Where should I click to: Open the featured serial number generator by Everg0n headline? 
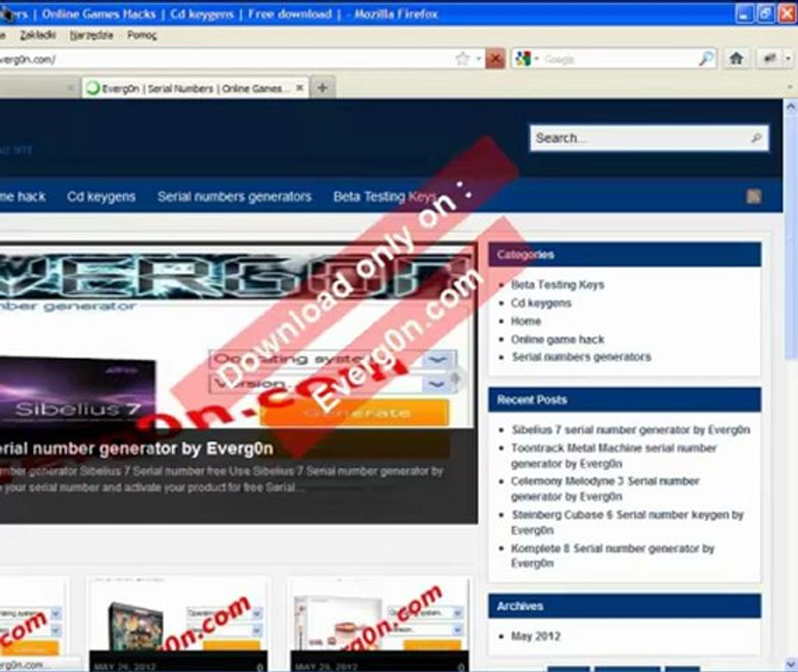[x=136, y=448]
